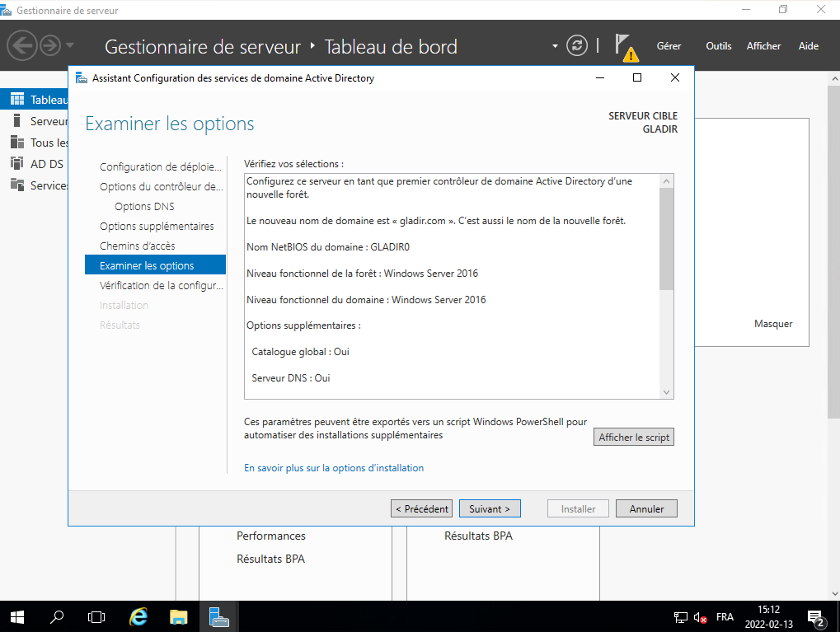Open the navigation history dropdown arrow
The height and width of the screenshot is (632, 840).
[70, 45]
